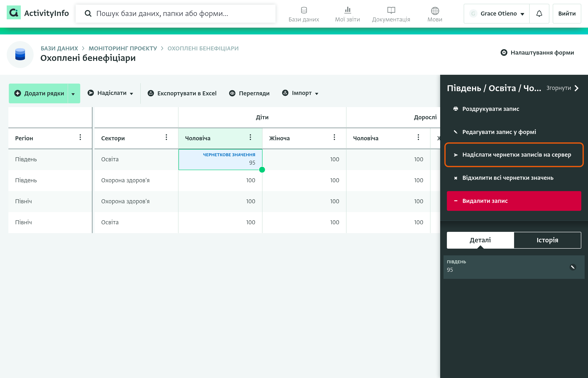Send draft records via Надіслати чернетки записів
The width and height of the screenshot is (588, 378).
[x=514, y=155]
